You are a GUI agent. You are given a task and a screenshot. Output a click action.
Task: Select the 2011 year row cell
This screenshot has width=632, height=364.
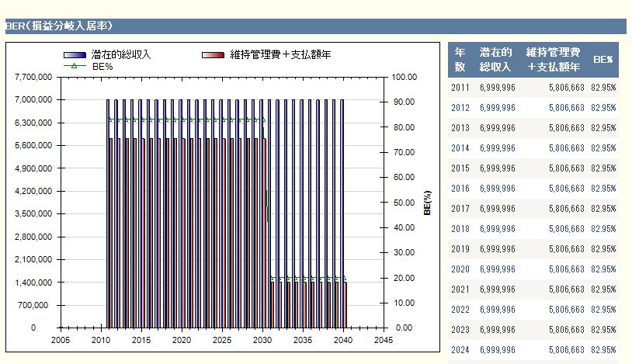tap(460, 88)
